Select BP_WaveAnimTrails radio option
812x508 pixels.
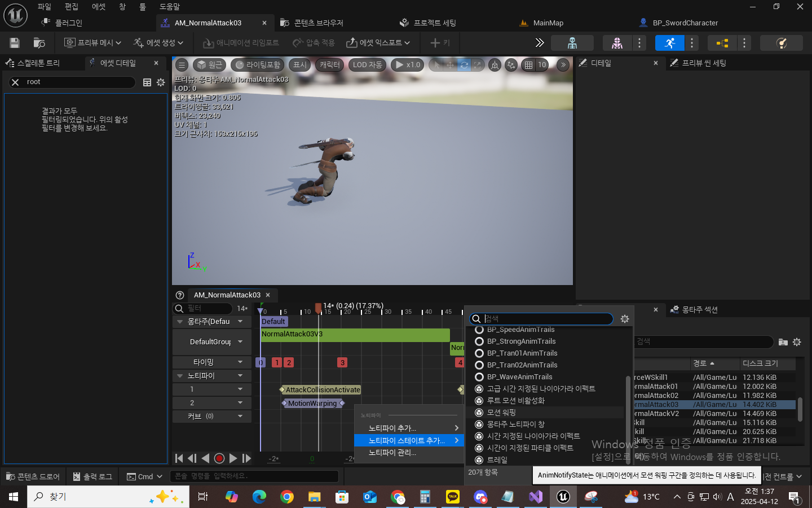pos(479,377)
